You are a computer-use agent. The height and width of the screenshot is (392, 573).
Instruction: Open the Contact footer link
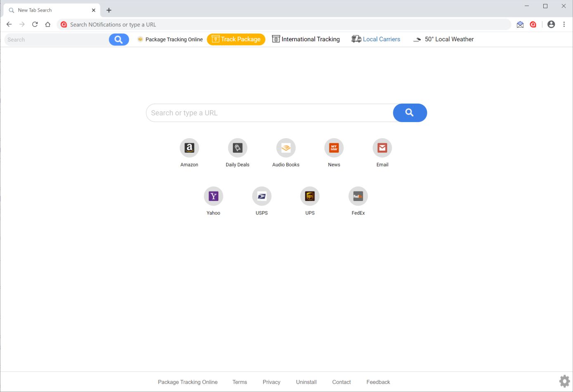(341, 382)
